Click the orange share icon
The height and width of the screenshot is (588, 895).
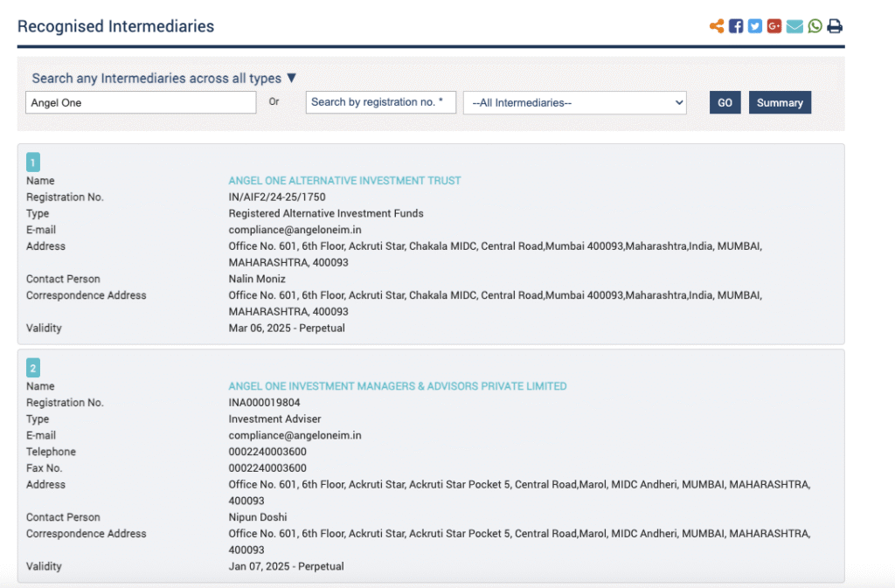click(717, 26)
